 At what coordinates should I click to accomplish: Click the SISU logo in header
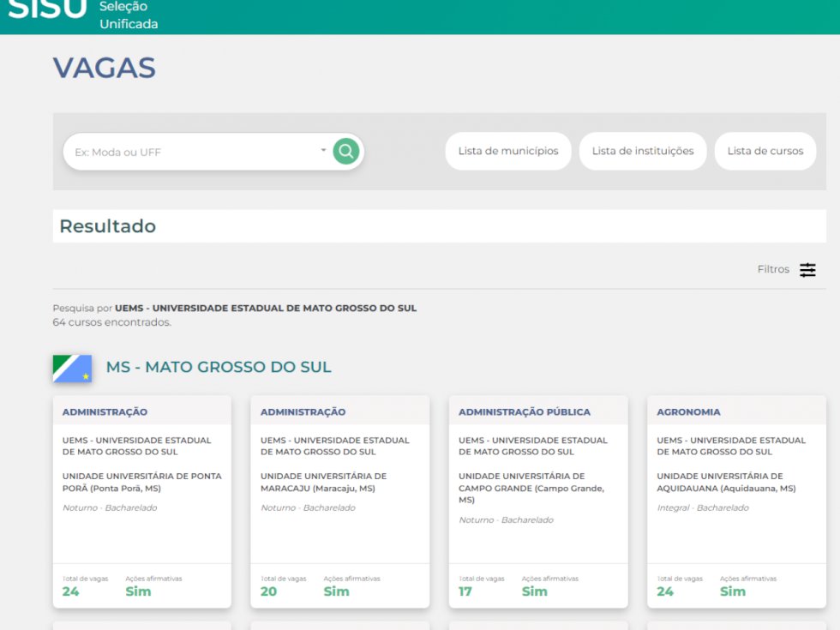tap(47, 9)
